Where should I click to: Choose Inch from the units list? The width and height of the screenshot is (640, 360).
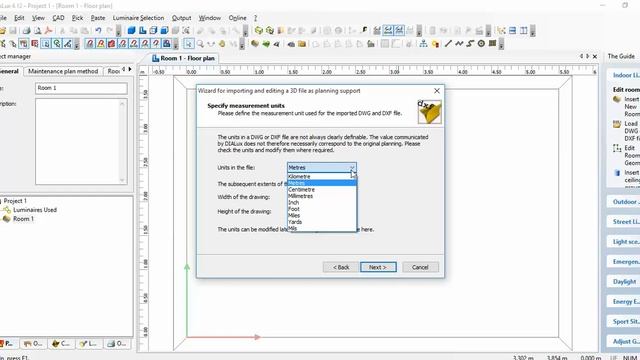pyautogui.click(x=322, y=202)
